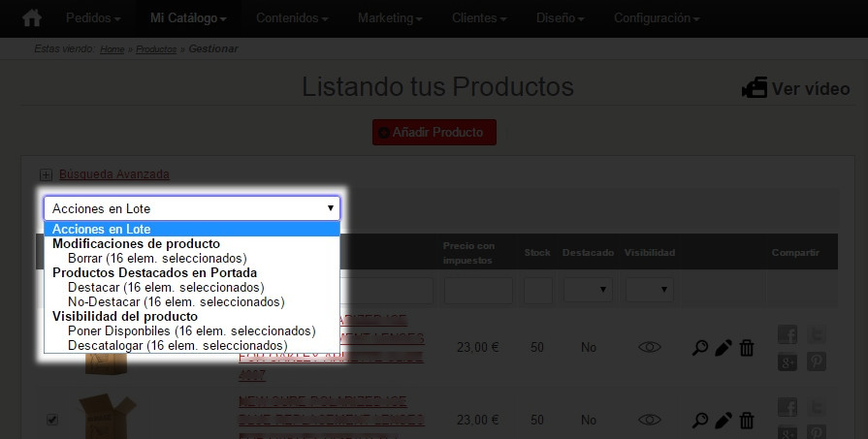868x439 pixels.
Task: Click the Stock column header
Action: coord(537,253)
